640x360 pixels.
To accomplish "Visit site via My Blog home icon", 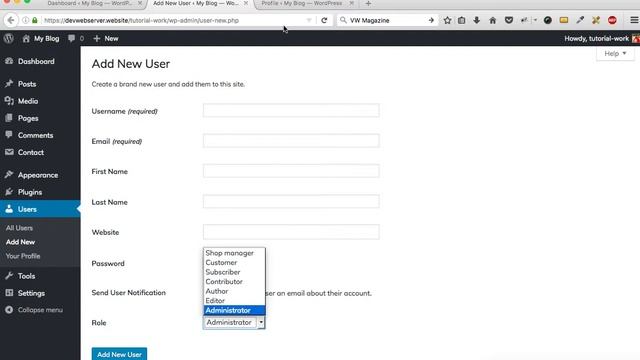I will (26, 38).
